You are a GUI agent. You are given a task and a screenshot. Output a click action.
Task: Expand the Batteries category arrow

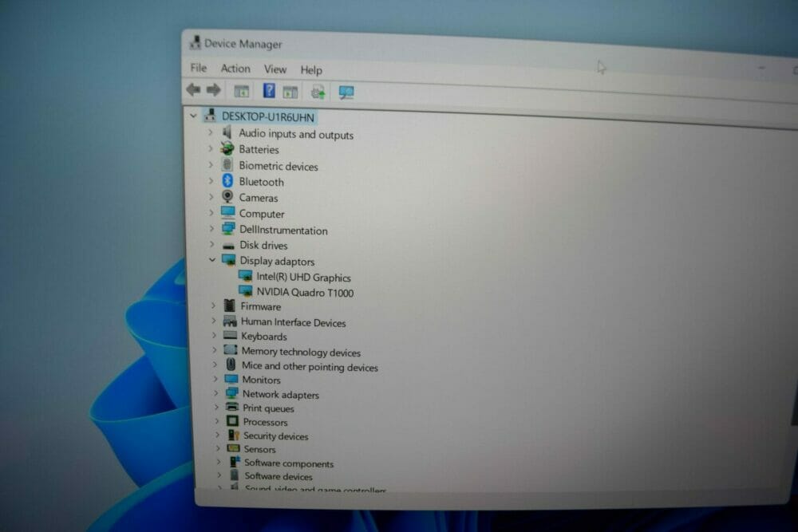pos(210,149)
